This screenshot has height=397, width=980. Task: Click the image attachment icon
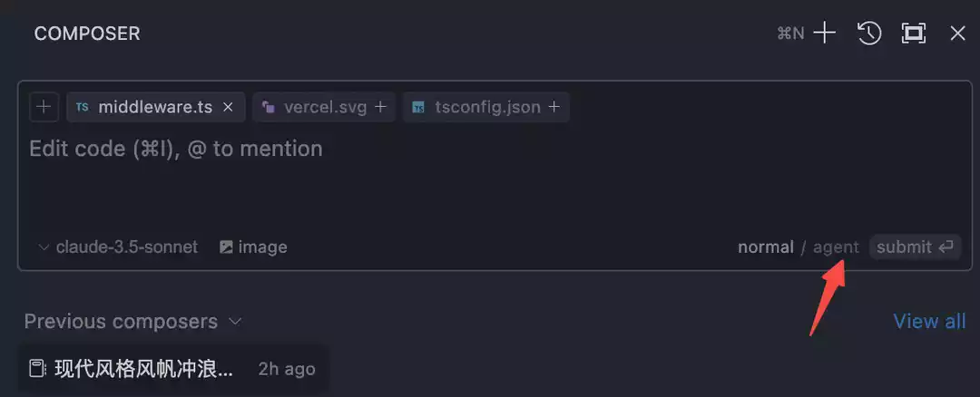226,247
